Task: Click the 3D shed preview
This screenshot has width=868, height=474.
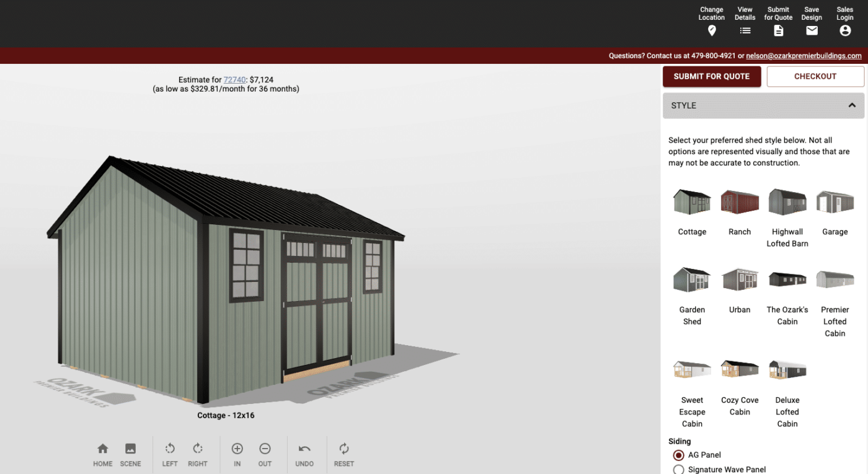Action: [x=226, y=279]
